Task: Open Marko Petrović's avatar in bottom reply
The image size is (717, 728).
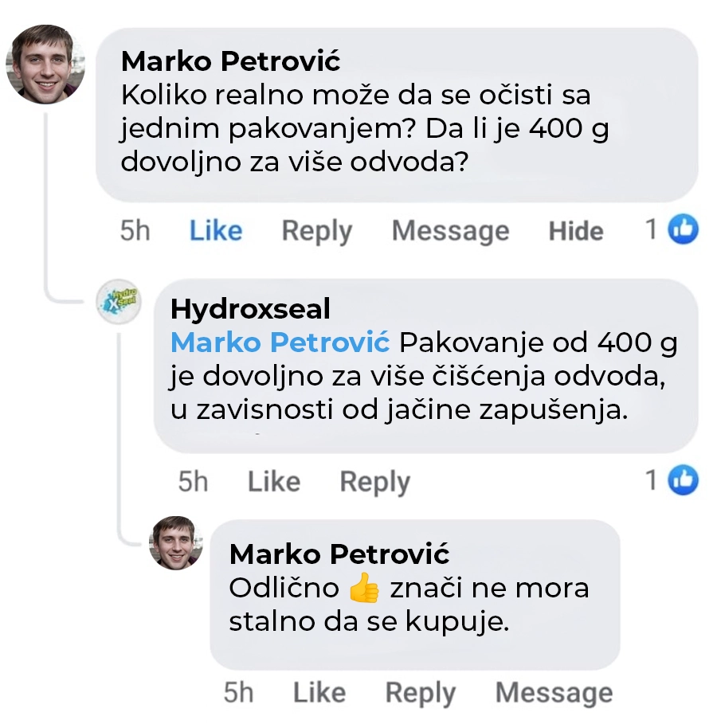Action: coord(176,542)
